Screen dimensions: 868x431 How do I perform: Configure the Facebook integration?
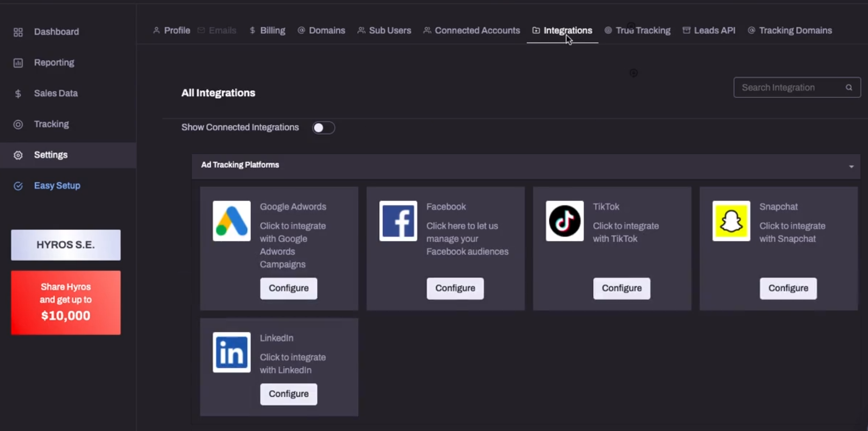455,288
